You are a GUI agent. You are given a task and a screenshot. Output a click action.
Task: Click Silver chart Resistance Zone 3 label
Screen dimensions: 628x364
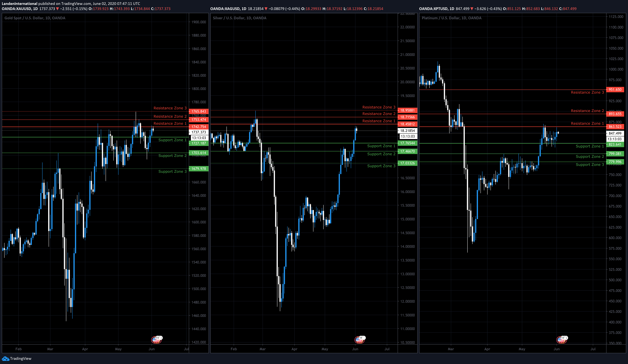[379, 107]
